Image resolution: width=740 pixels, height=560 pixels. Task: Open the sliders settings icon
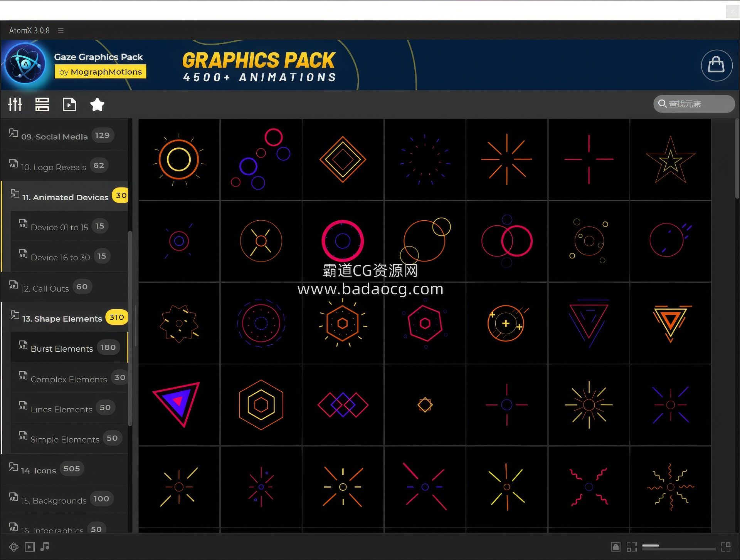click(x=15, y=104)
